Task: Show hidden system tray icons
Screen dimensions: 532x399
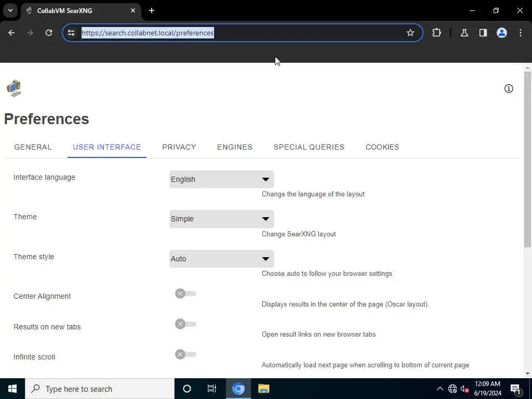Action: click(x=440, y=389)
